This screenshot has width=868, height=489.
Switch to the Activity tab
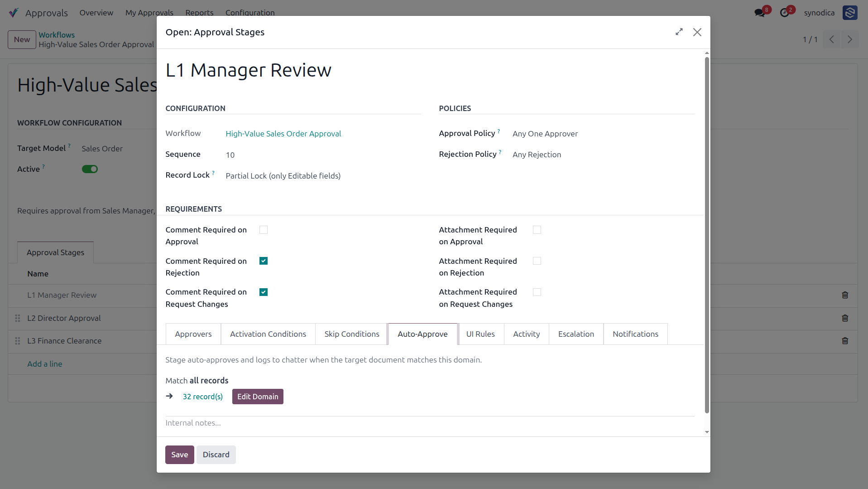point(527,334)
